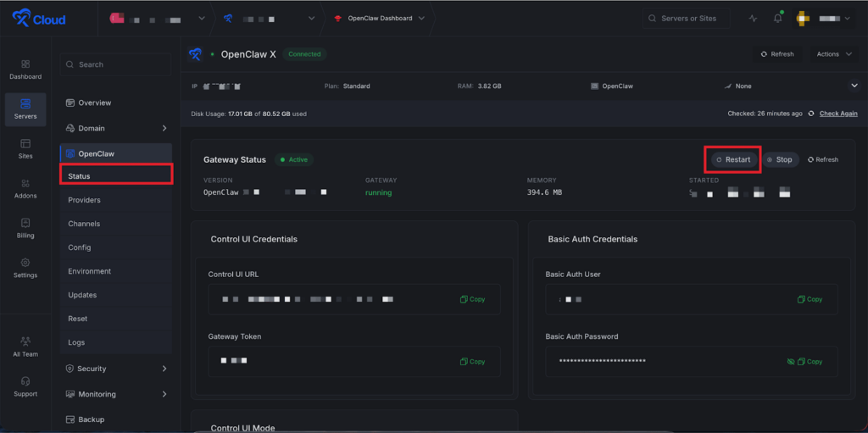Select Providers in OpenClaw menu
Screen dimensions: 868x433
pyautogui.click(x=85, y=200)
